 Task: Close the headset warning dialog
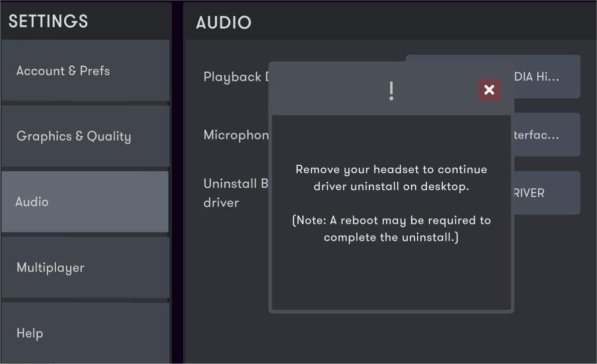(489, 90)
